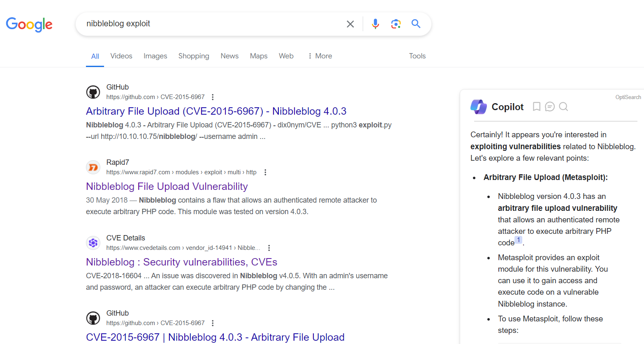644x344 pixels.
Task: Open options menu for last GitHub result
Action: (x=213, y=323)
